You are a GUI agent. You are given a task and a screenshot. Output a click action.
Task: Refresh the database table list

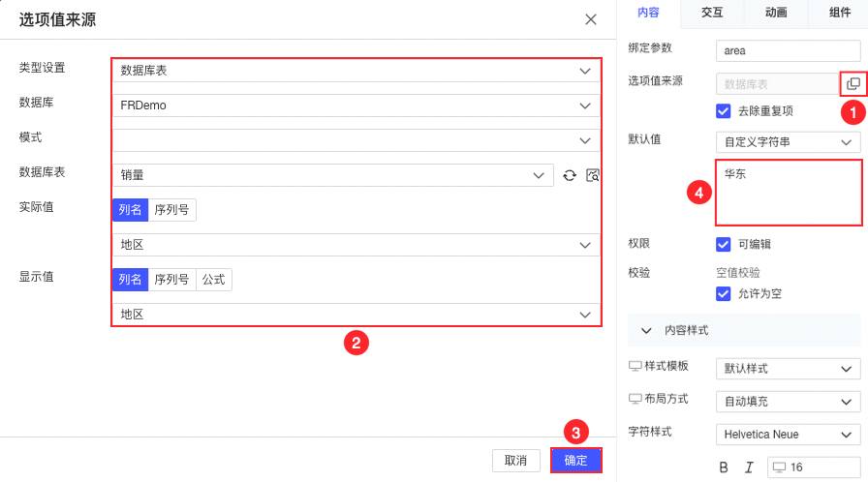570,175
